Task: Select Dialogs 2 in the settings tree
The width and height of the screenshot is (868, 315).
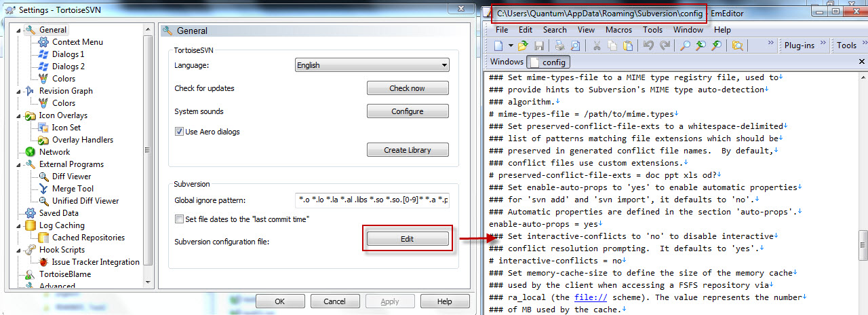Action: click(x=68, y=67)
